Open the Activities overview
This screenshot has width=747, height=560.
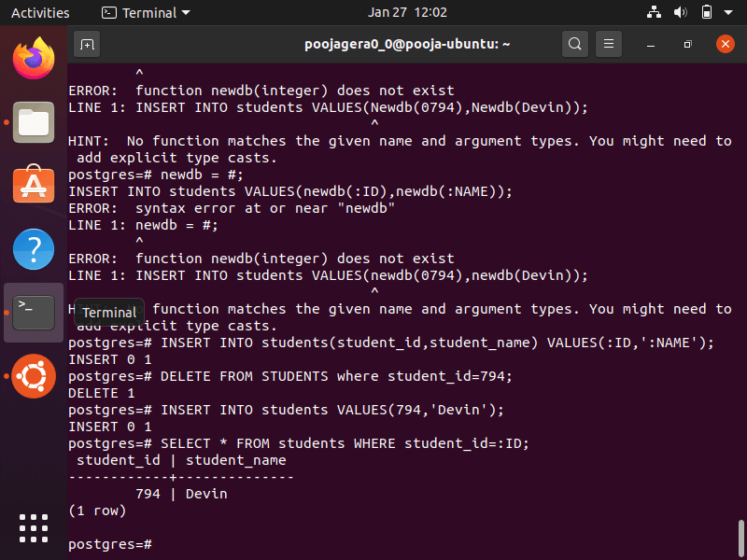40,13
